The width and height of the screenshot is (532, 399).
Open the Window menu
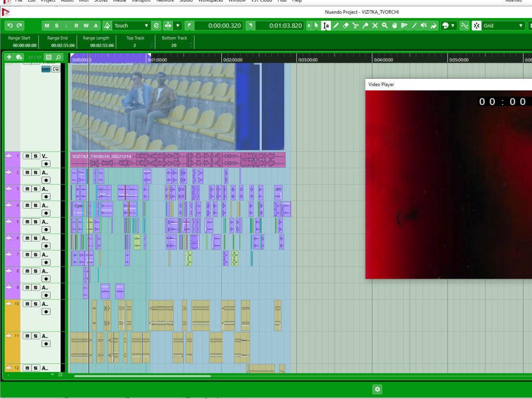(x=237, y=1)
